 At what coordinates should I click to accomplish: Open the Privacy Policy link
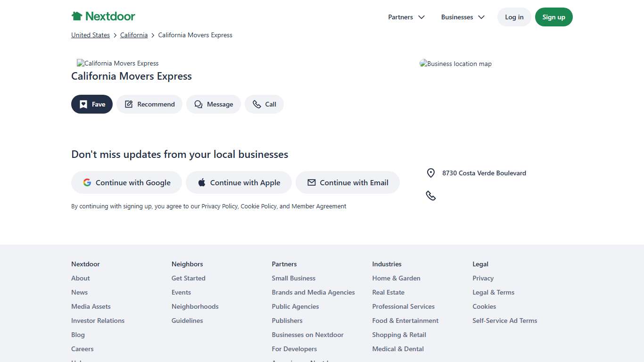point(219,206)
